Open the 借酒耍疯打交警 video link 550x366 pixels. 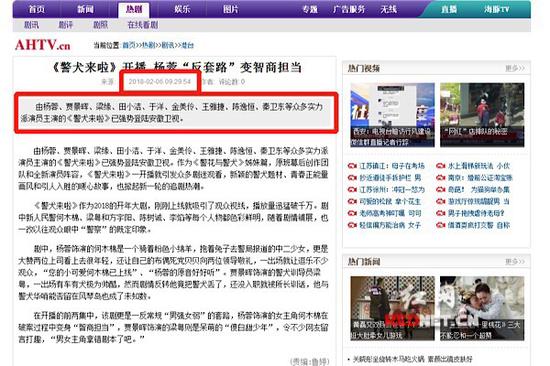(x=479, y=225)
